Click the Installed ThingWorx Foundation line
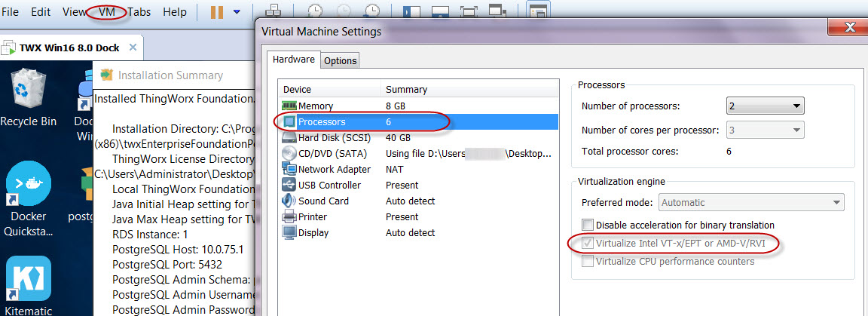868x316 pixels. point(174,99)
